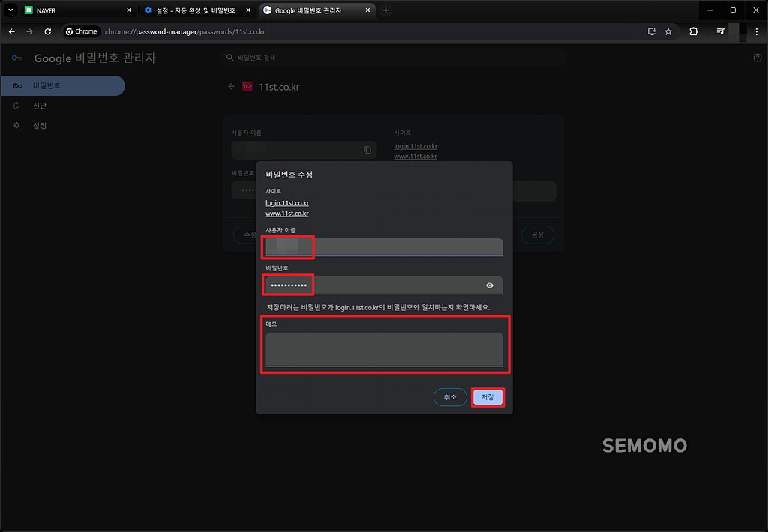Focus the 메모 note text area

[x=384, y=349]
